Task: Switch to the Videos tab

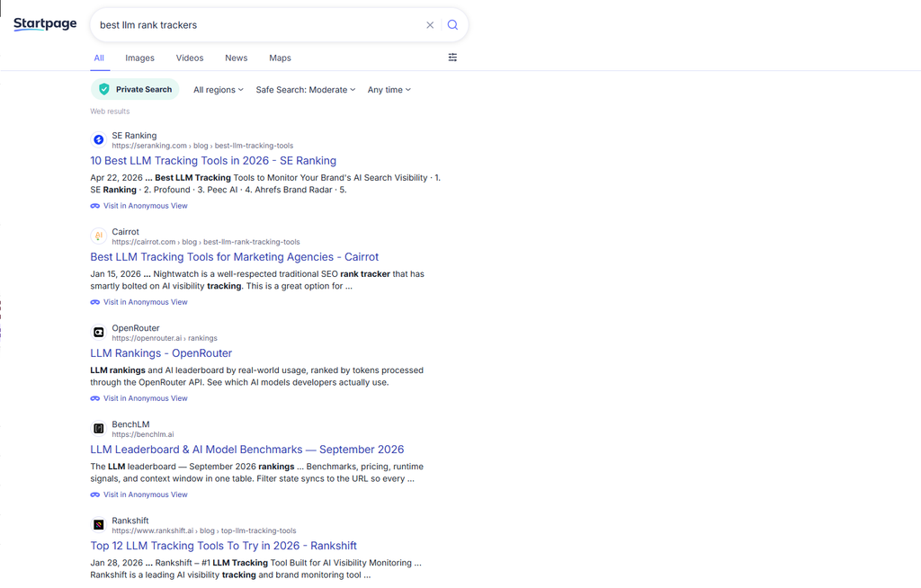Action: click(x=190, y=58)
